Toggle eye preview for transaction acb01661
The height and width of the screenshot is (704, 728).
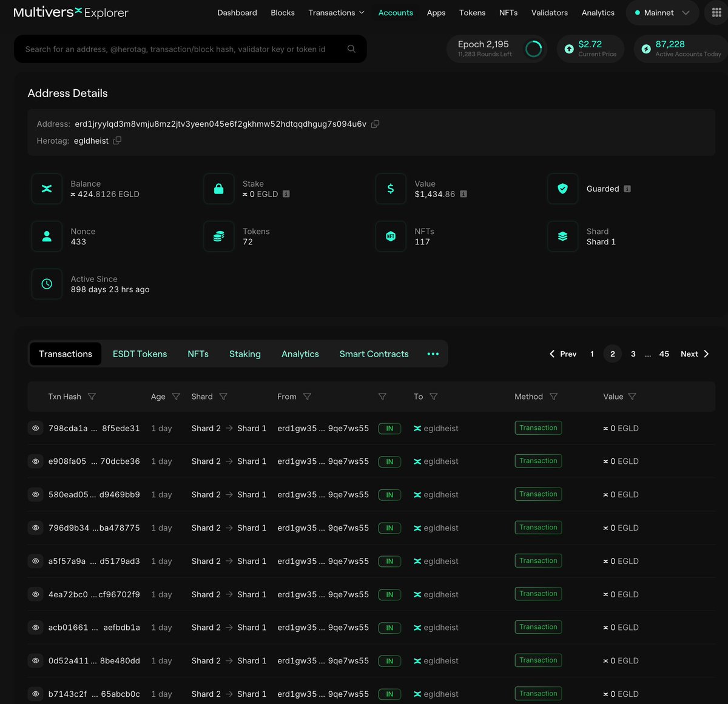(x=36, y=628)
